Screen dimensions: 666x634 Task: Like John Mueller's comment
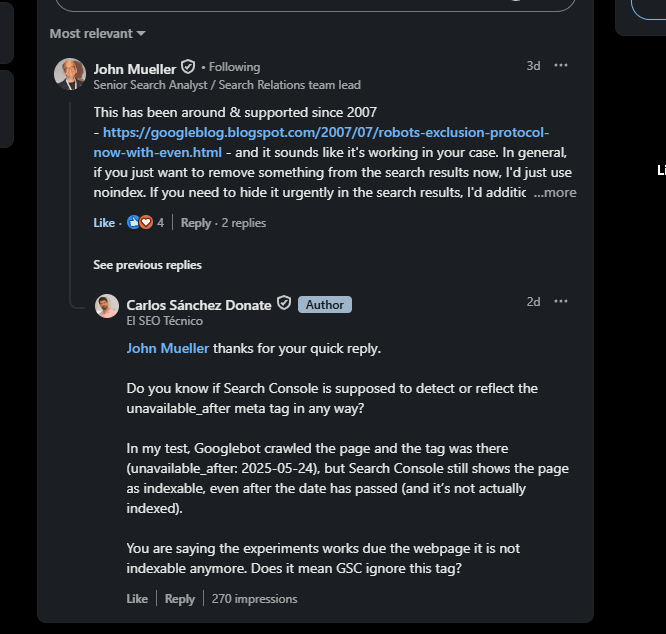pos(104,223)
